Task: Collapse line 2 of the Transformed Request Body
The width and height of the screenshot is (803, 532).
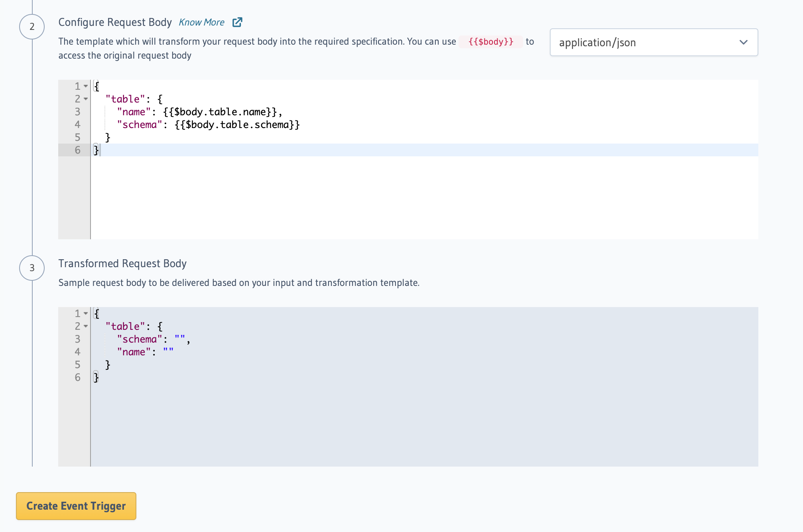Action: 85,326
